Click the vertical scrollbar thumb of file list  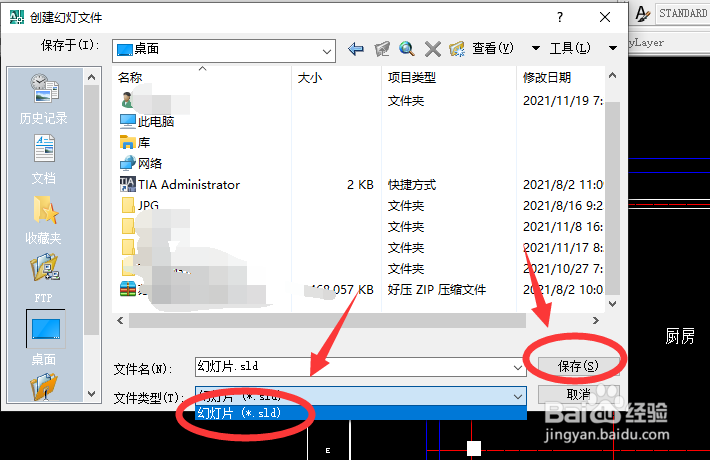(x=613, y=198)
